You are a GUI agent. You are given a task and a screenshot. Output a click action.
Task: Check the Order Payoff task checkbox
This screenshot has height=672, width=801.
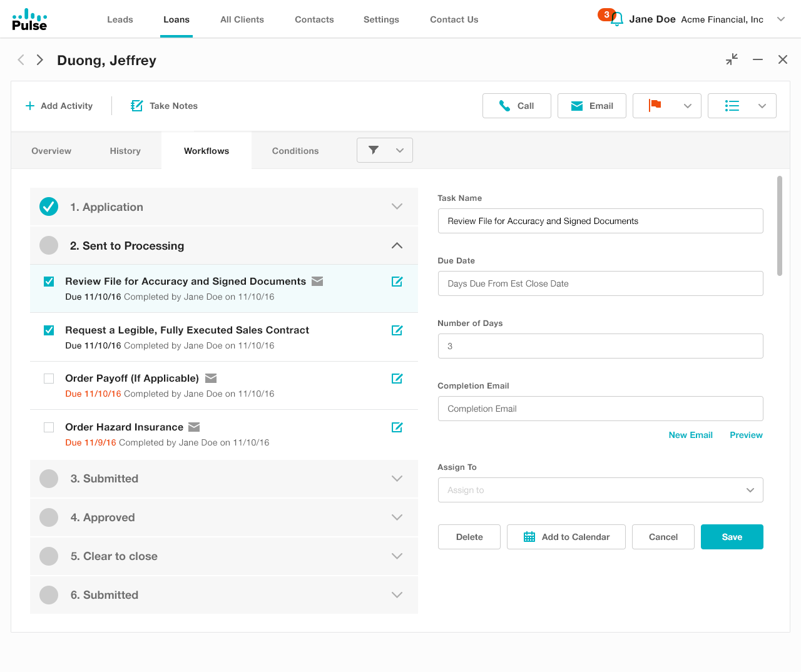pyautogui.click(x=49, y=379)
